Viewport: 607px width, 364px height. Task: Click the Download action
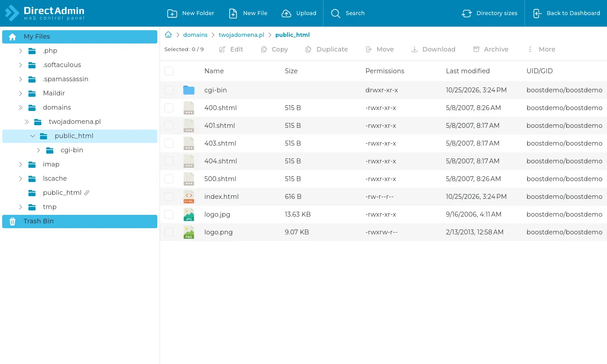coord(433,49)
